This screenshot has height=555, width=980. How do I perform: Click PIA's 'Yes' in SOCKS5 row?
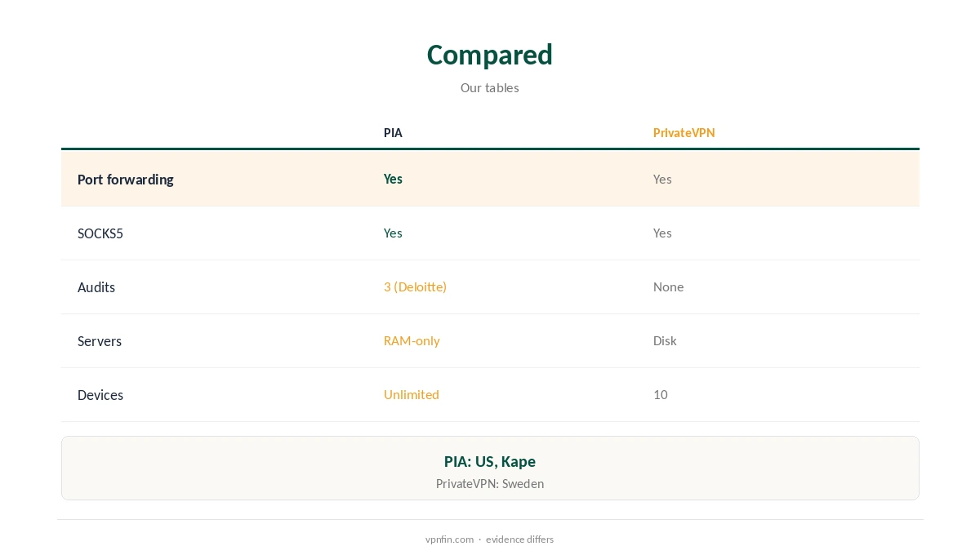click(x=393, y=233)
